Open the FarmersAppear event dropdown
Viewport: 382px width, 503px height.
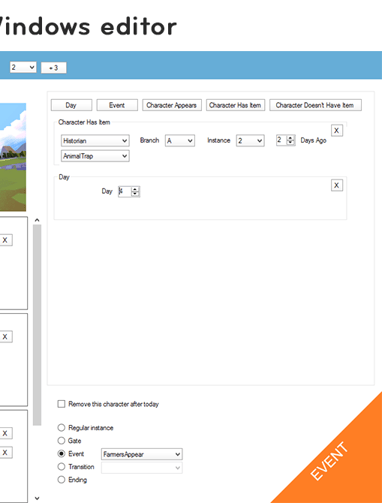tap(142, 454)
